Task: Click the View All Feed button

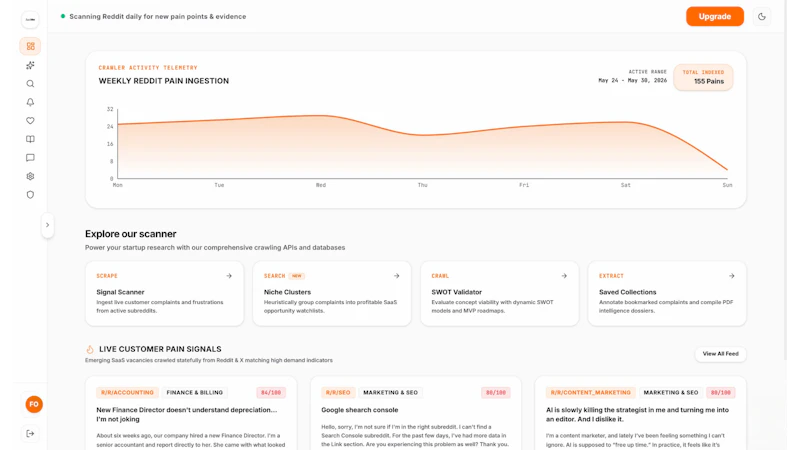Action: [x=720, y=354]
